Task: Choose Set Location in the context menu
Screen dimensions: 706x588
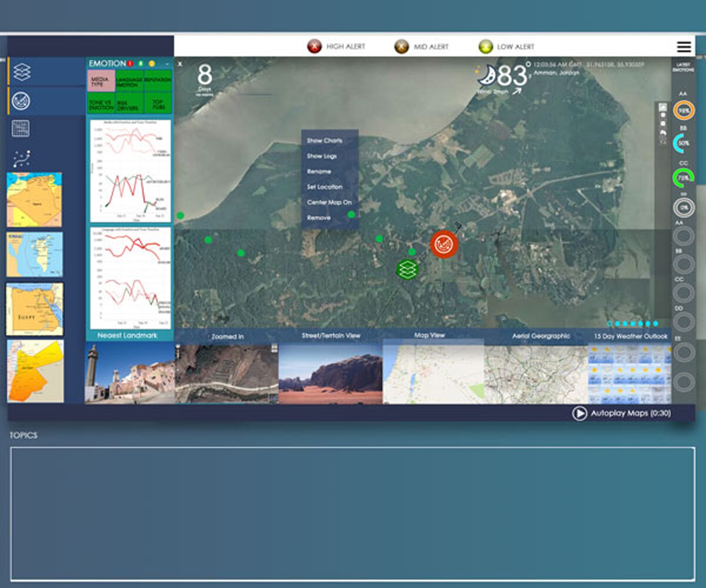Action: coord(324,186)
